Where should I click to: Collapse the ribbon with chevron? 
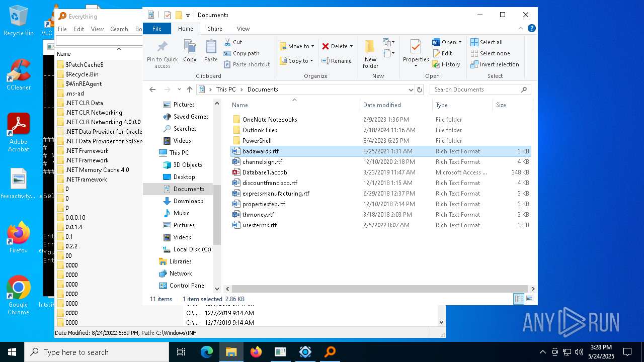click(521, 29)
